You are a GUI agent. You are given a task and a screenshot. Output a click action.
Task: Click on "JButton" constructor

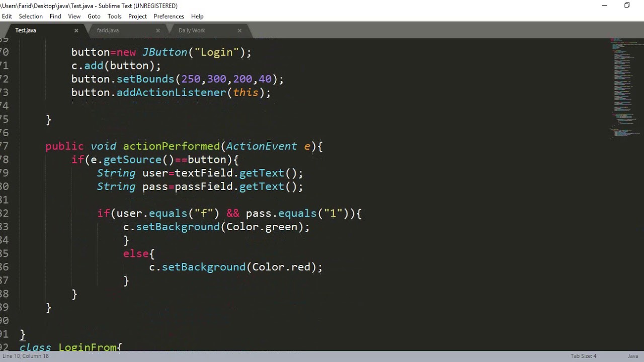(x=165, y=52)
